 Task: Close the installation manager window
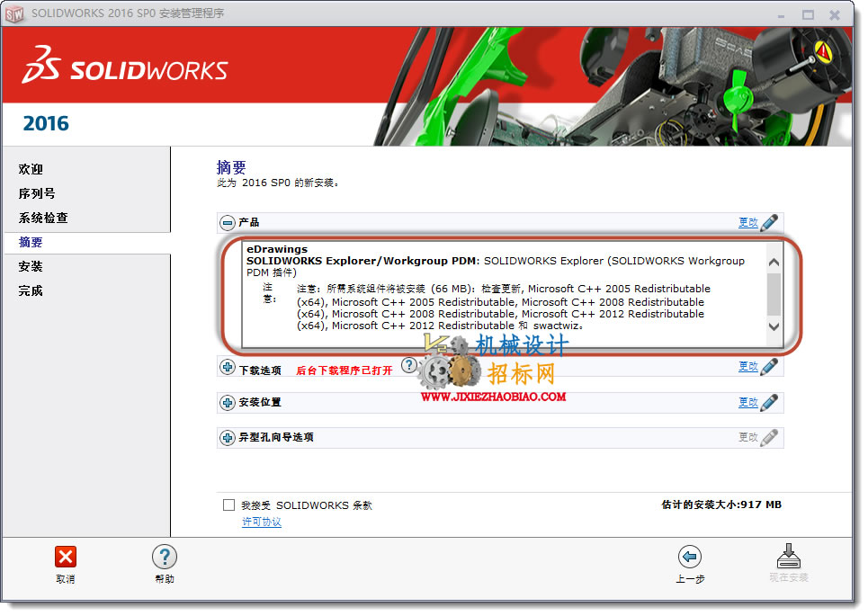point(835,15)
